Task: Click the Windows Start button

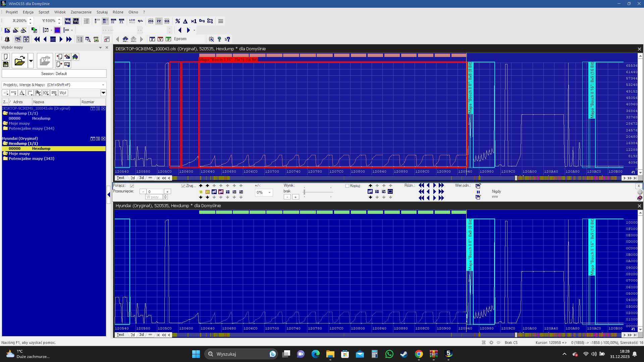Action: click(196, 354)
